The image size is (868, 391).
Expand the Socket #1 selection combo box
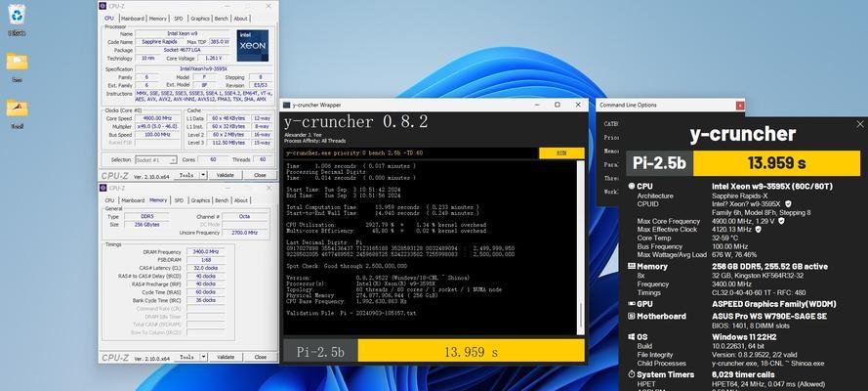(x=156, y=159)
